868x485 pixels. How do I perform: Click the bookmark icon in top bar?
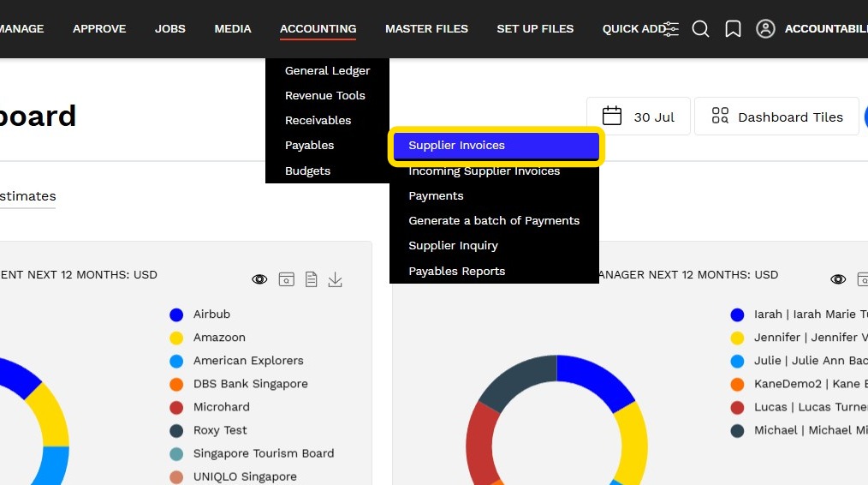tap(733, 29)
